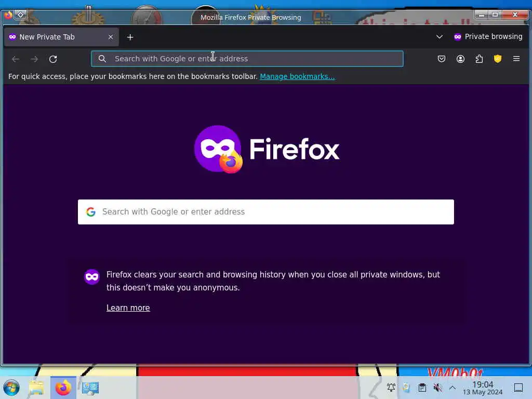
Task: Open the Pocket save icon
Action: click(442, 59)
